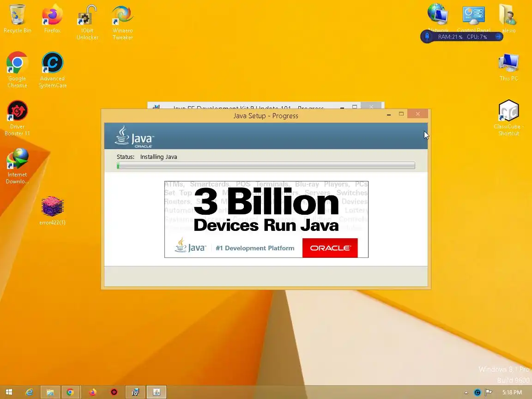Open This PC desktop icon
Image resolution: width=532 pixels, height=399 pixels.
tap(508, 66)
